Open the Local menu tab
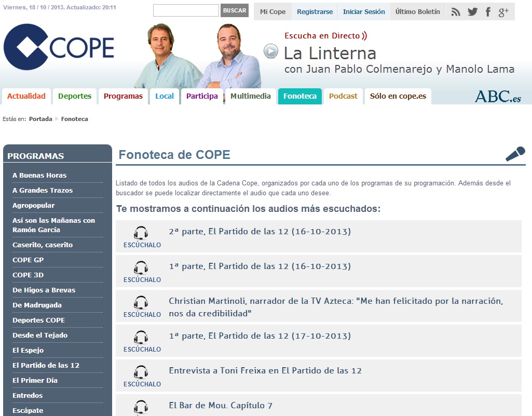 [165, 96]
